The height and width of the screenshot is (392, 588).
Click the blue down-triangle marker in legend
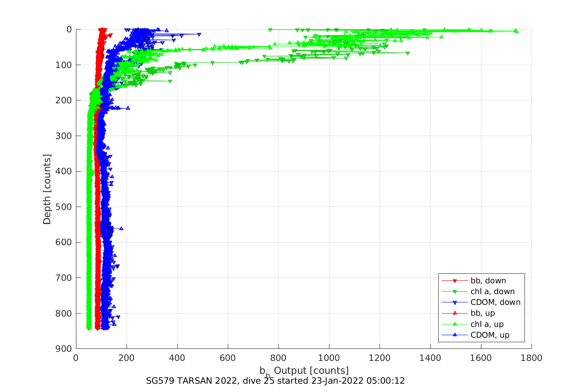click(454, 303)
